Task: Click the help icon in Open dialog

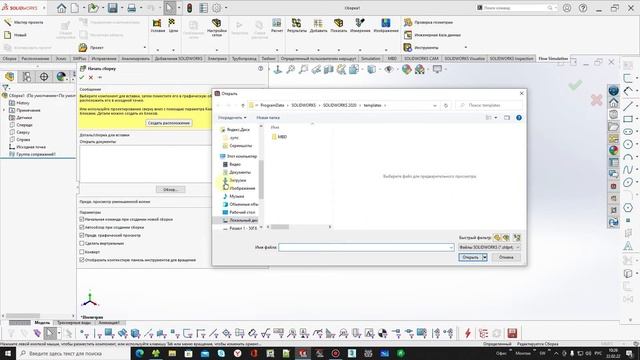Action: pyautogui.click(x=519, y=118)
